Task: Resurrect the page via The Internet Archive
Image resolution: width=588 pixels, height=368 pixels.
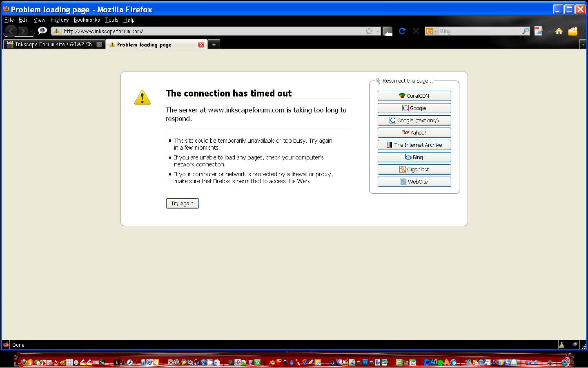Action: click(x=414, y=145)
